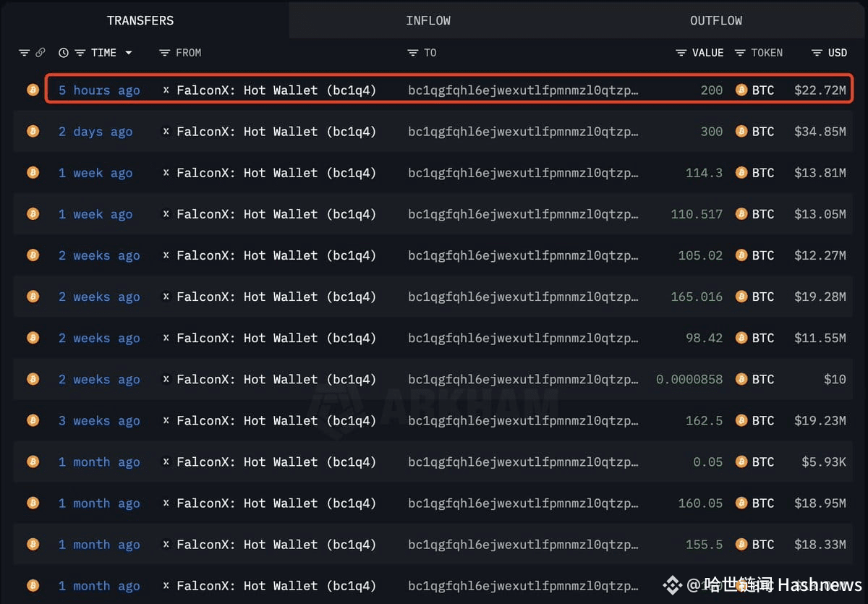Open the TO column filter icon
The height and width of the screenshot is (604, 868).
point(413,53)
